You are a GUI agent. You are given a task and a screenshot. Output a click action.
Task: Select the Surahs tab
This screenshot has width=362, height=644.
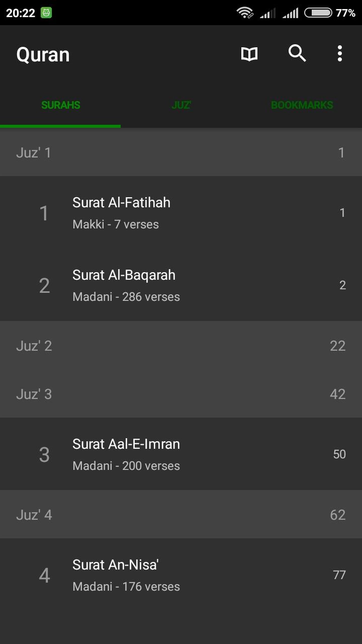pyautogui.click(x=60, y=105)
